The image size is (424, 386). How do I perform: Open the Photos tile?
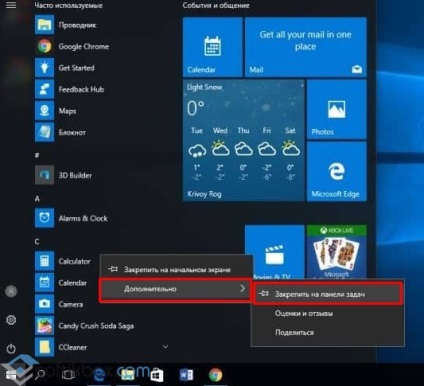tap(337, 109)
